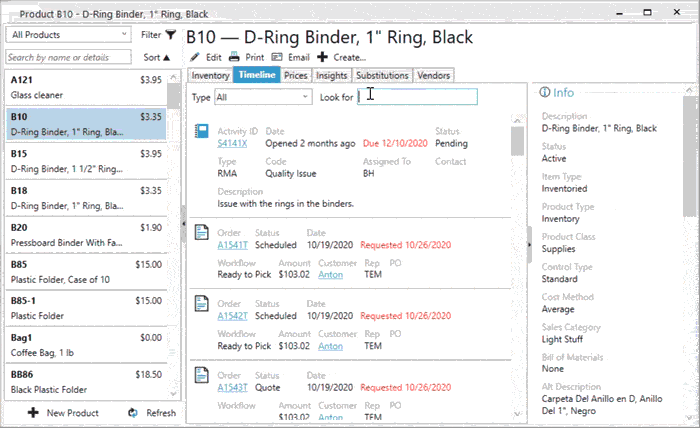Open order link A1543T
Screen dimensions: 700x428
[232, 387]
